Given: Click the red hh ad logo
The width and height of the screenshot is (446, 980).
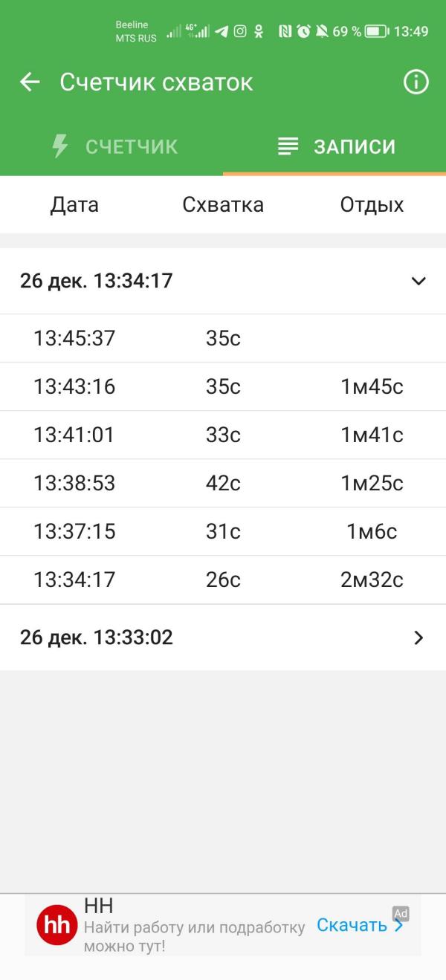Looking at the screenshot, I should click(57, 924).
